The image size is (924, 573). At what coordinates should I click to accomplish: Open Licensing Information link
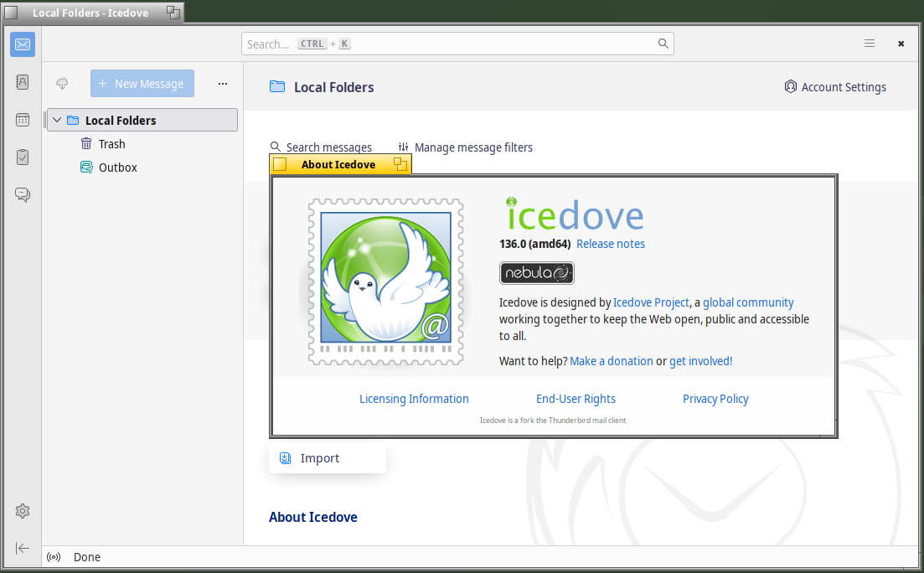[x=415, y=399]
